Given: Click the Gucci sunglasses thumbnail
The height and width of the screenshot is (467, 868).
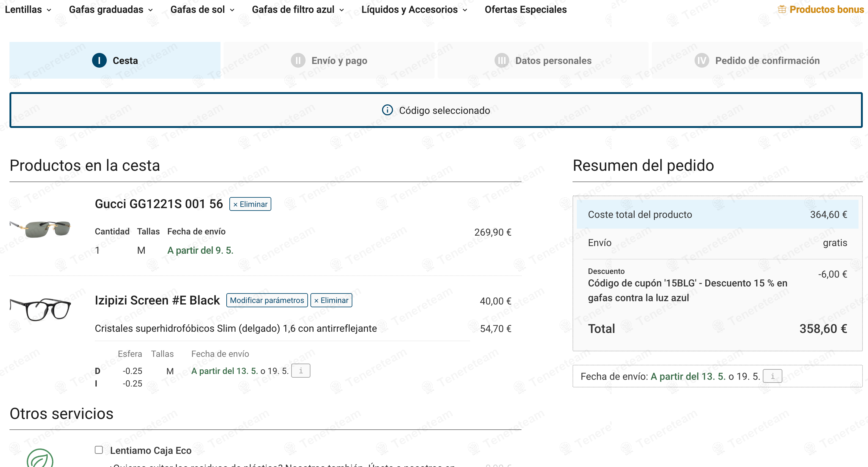Looking at the screenshot, I should 40,229.
